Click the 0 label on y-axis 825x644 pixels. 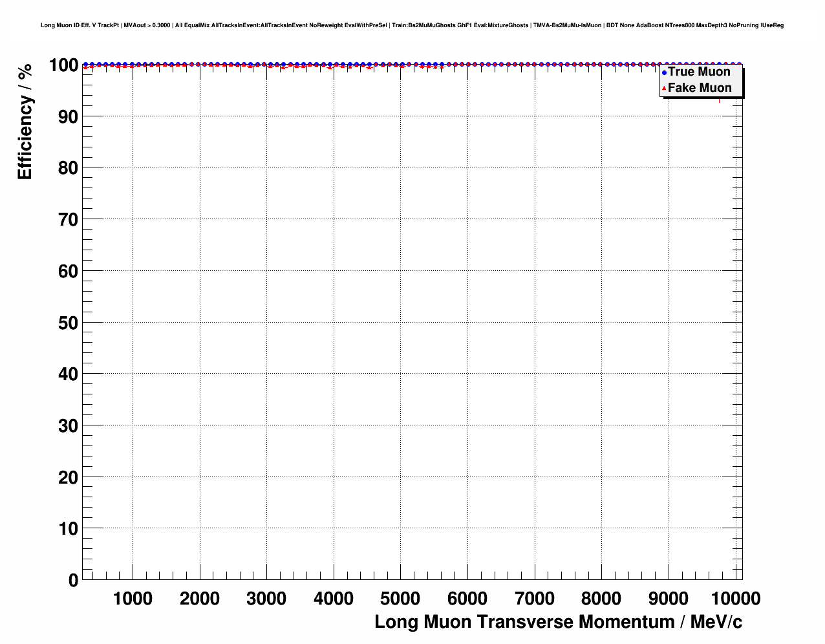click(72, 580)
